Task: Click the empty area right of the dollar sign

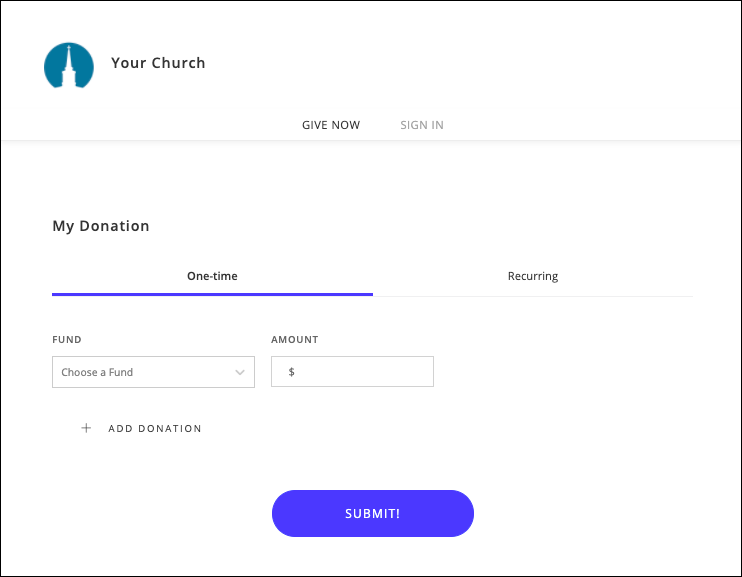Action: coord(365,372)
